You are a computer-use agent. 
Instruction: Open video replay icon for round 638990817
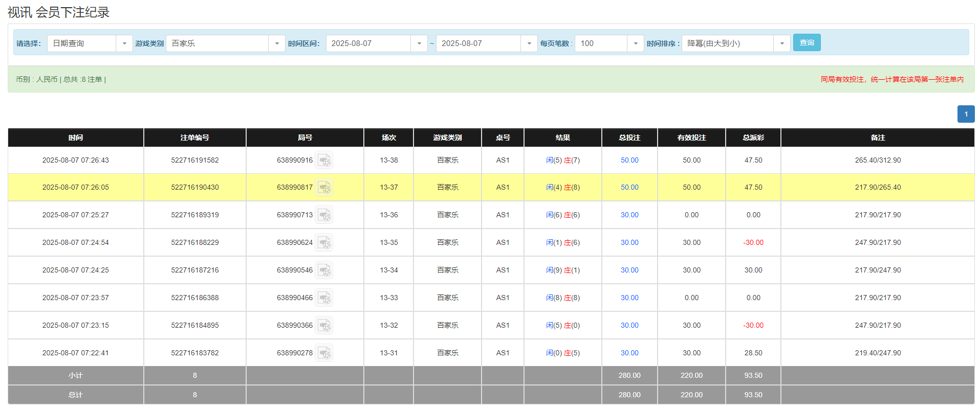(324, 188)
